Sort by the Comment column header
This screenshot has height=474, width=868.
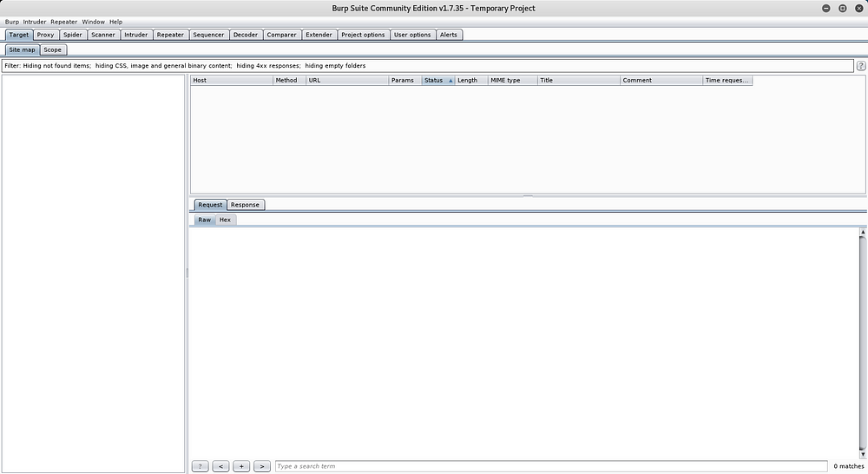661,80
